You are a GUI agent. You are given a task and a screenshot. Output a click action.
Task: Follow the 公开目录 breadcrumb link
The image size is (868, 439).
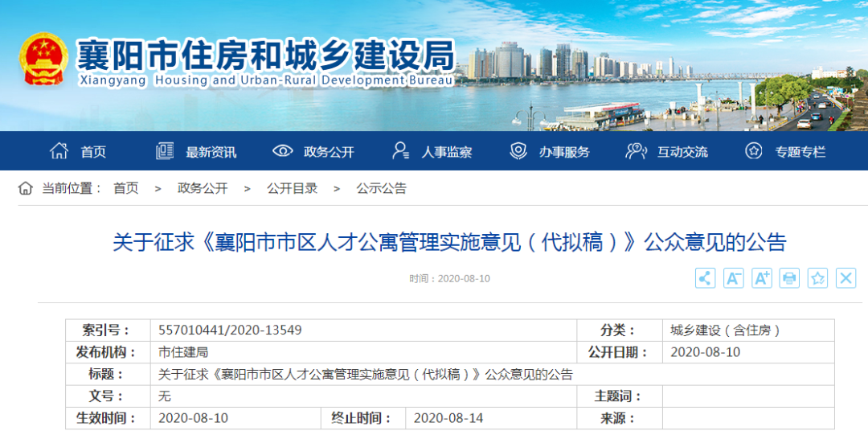coord(293,188)
